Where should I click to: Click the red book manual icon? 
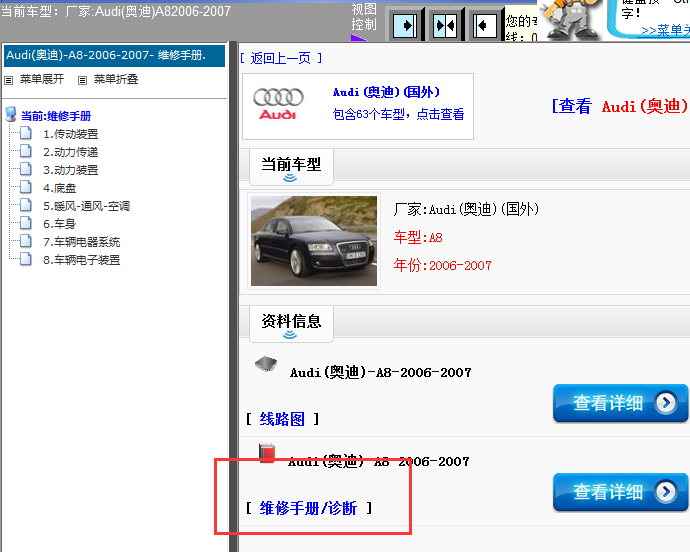(267, 453)
